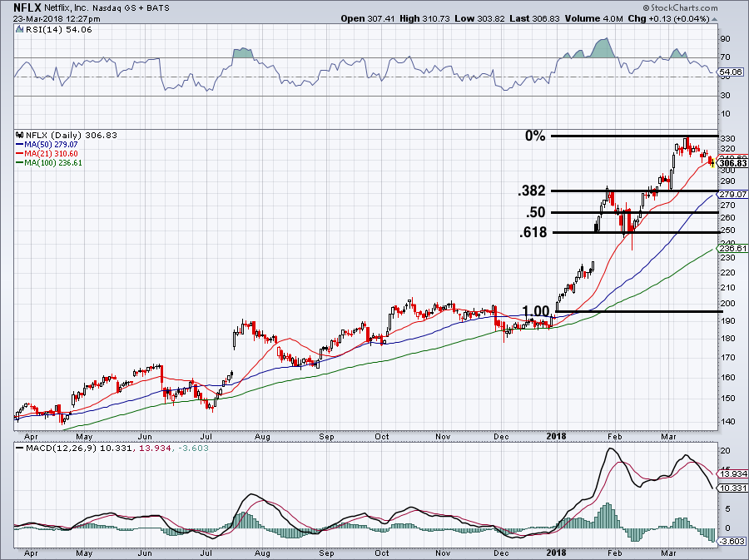Click the 'RSI(14) 54.06' indicator label
Image resolution: width=749 pixels, height=560 pixels.
point(59,30)
